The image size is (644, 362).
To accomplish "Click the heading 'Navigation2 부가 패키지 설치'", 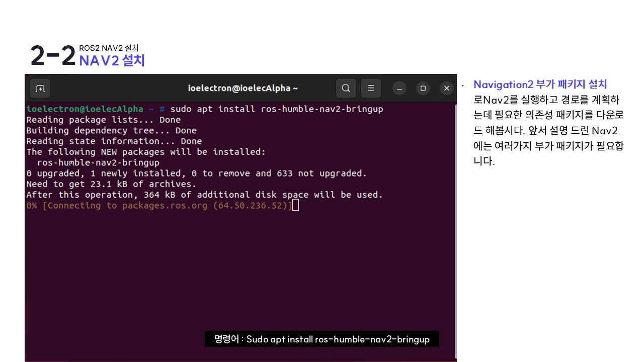I will pyautogui.click(x=540, y=84).
